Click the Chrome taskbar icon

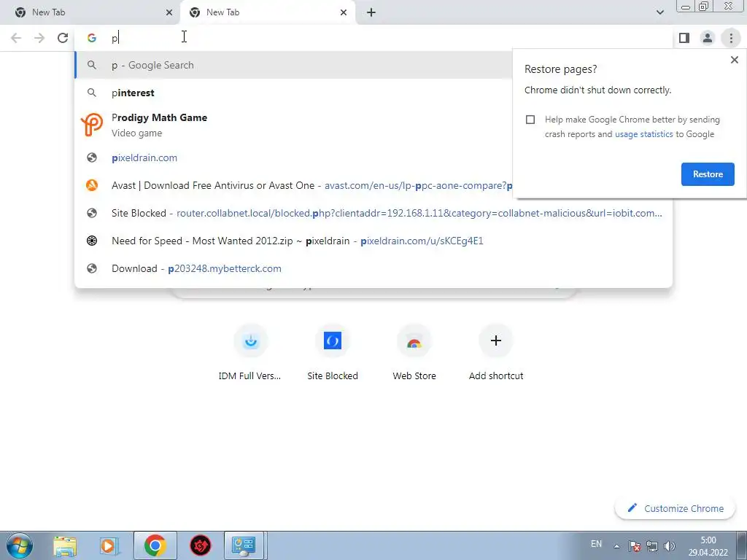[x=155, y=545]
